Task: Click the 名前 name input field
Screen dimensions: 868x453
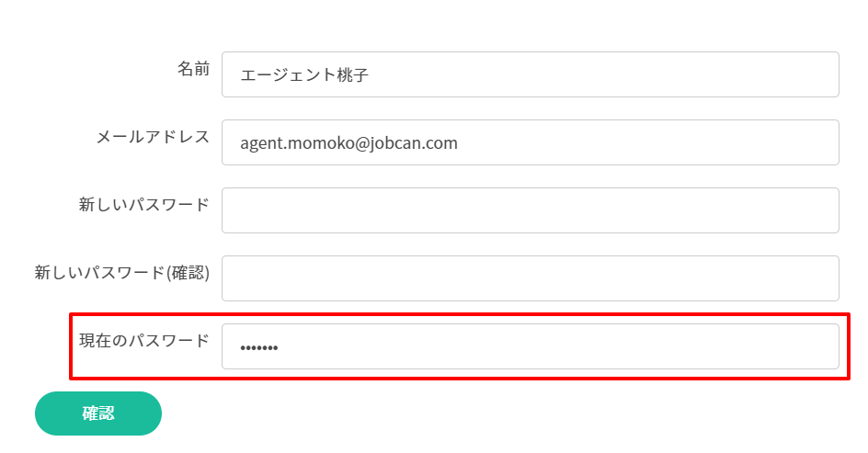Action: pyautogui.click(x=530, y=74)
